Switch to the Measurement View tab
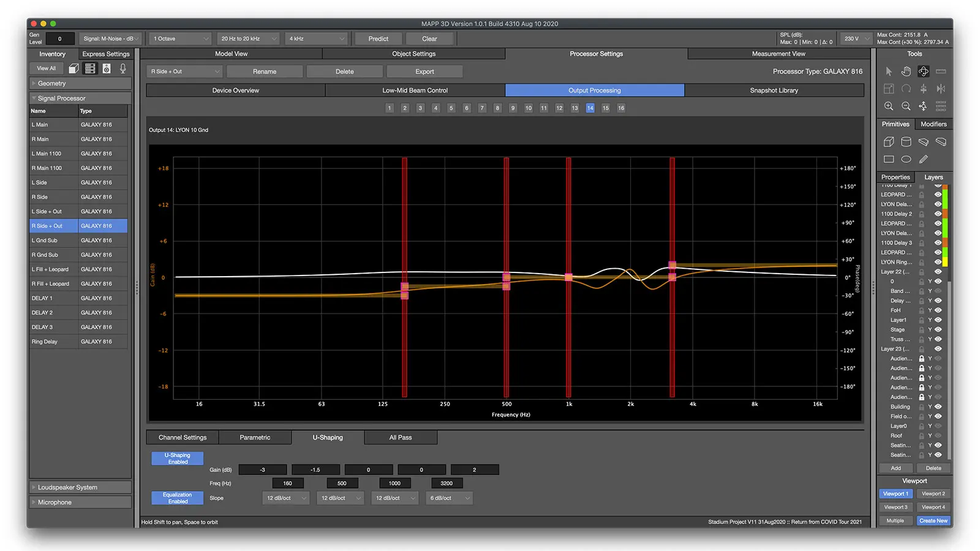 (778, 53)
